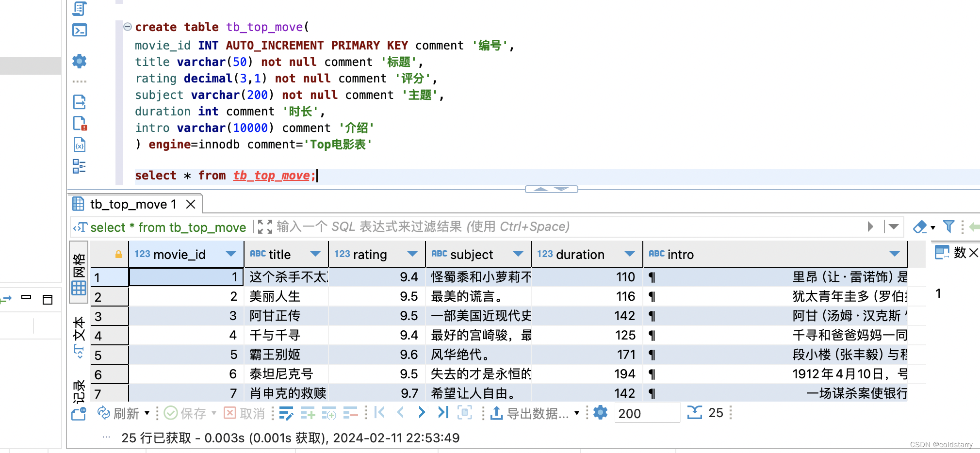Viewport: 980px width, 453px height.
Task: Open the intro column filter dropdown
Action: (x=895, y=254)
